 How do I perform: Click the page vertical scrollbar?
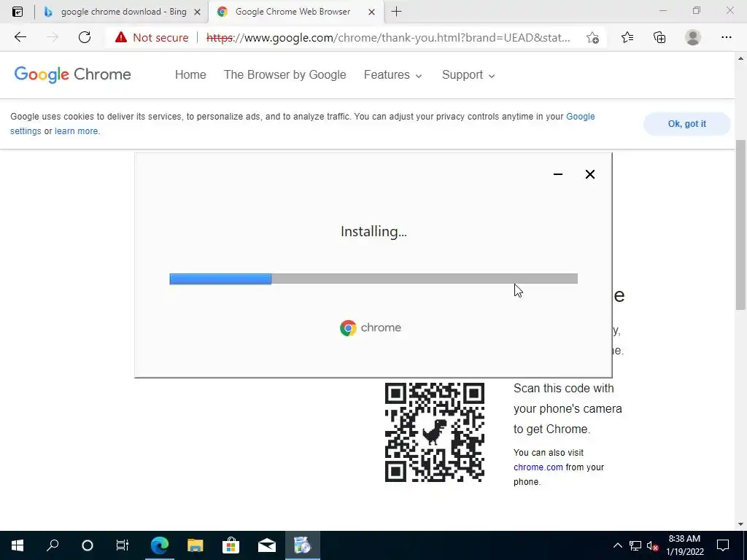740,225
